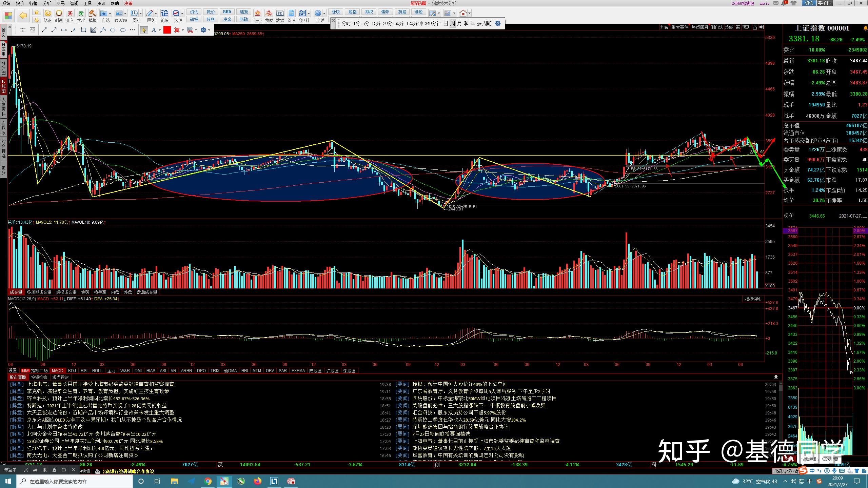Open the 分析 menu
868x488 pixels.
[x=47, y=3]
